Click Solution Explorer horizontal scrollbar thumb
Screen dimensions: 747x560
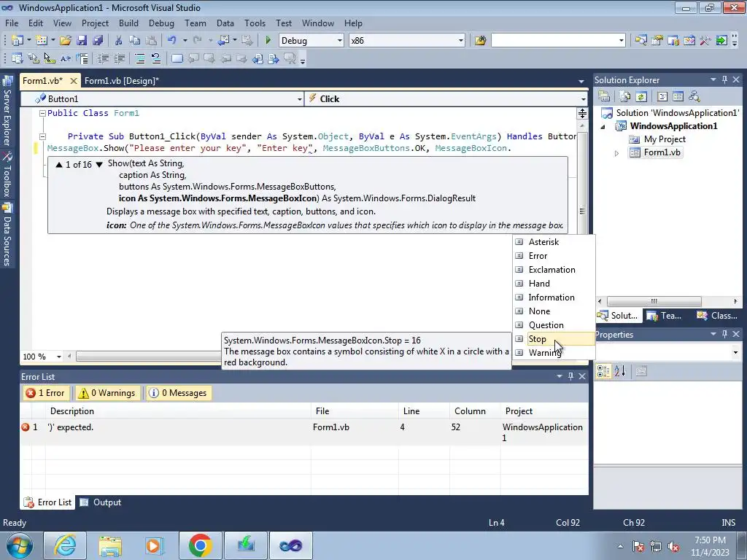click(x=654, y=301)
